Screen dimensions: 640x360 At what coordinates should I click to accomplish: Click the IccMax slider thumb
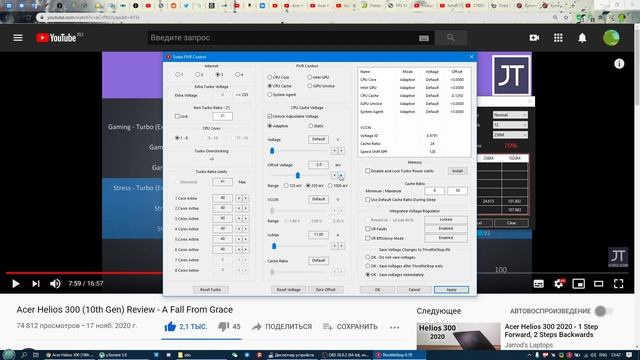(274, 246)
